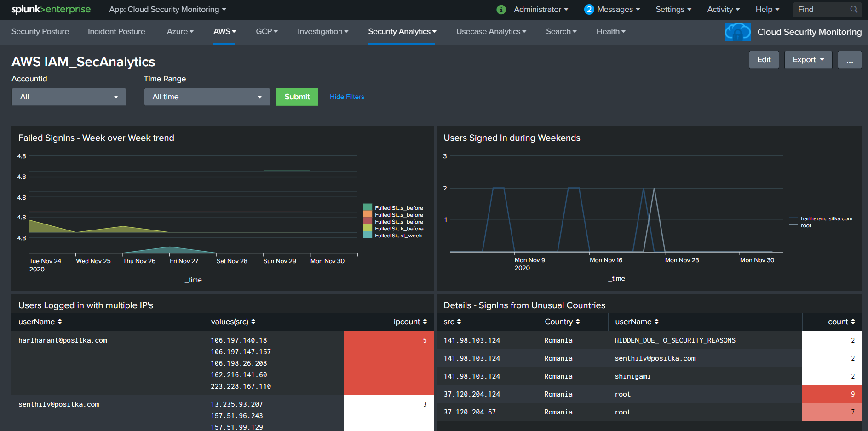Sort the src column in Unusual Countries
Viewport: 868px width, 431px height.
click(452, 322)
